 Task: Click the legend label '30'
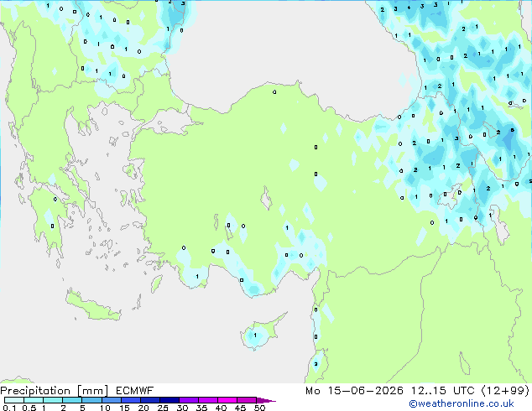pyautogui.click(x=182, y=408)
